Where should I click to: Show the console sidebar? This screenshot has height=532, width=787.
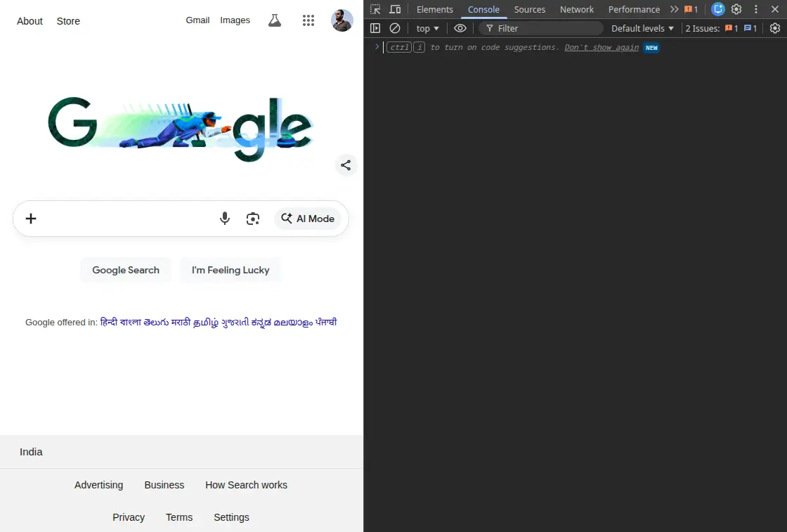(x=375, y=29)
